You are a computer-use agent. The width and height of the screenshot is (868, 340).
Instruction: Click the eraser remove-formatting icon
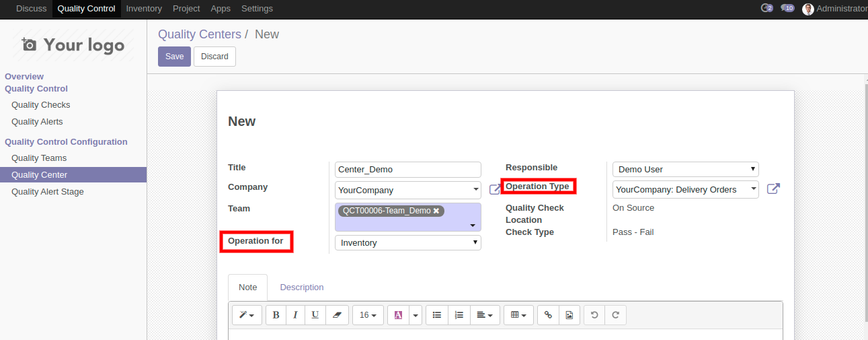tap(337, 315)
